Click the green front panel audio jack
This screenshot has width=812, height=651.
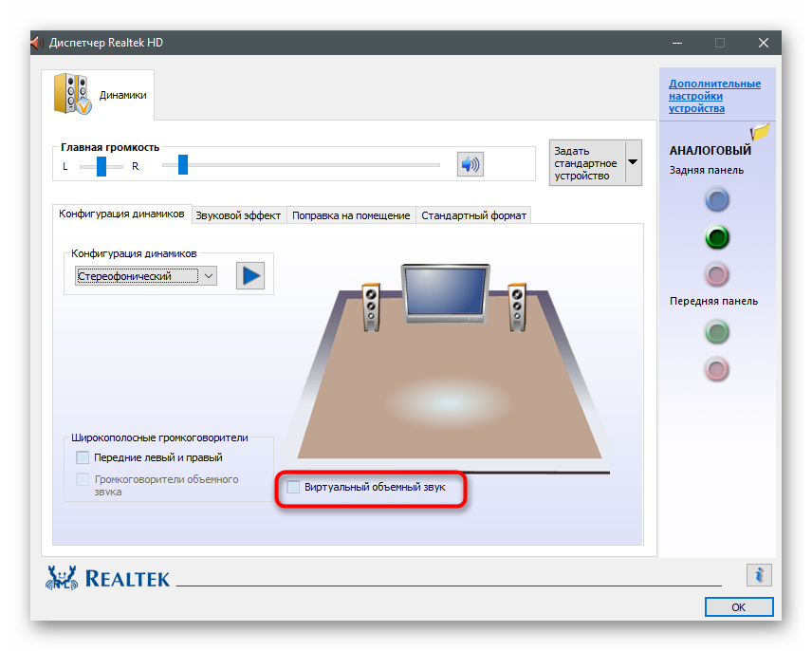coord(717,331)
